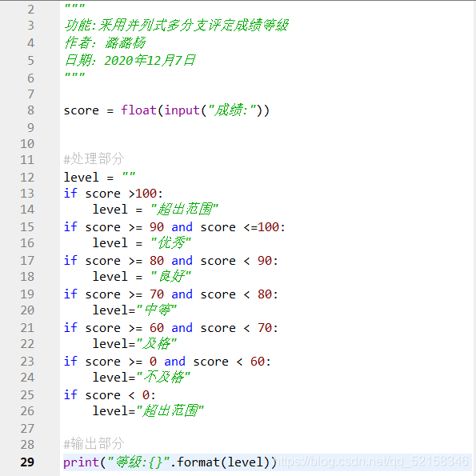Click .format(level) on line 29
Image resolution: width=476 pixels, height=476 pixels.
coord(223,462)
